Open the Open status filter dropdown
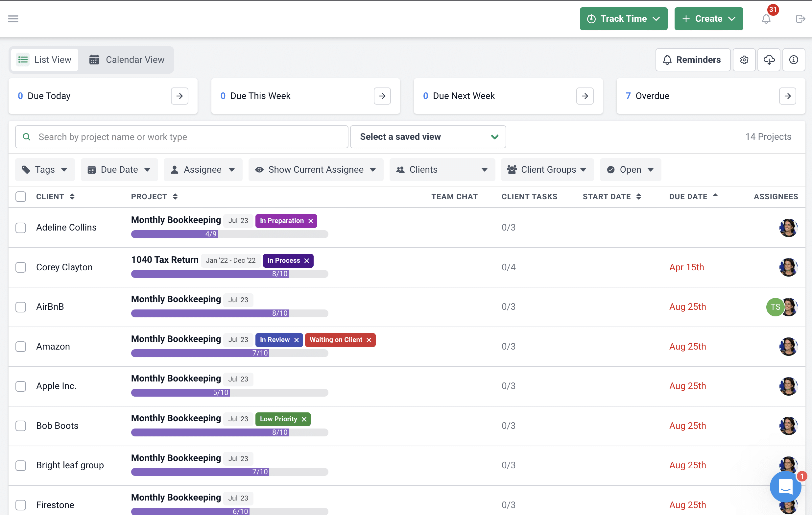 click(x=630, y=170)
